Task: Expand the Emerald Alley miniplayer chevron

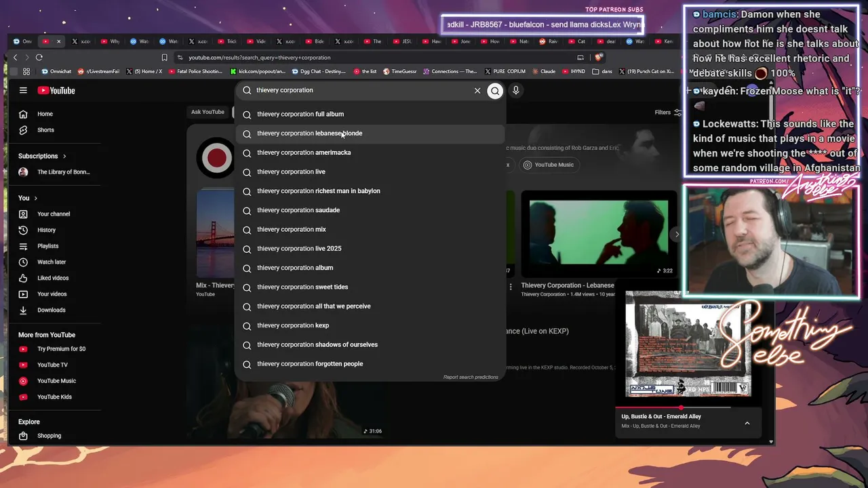Action: point(747,424)
